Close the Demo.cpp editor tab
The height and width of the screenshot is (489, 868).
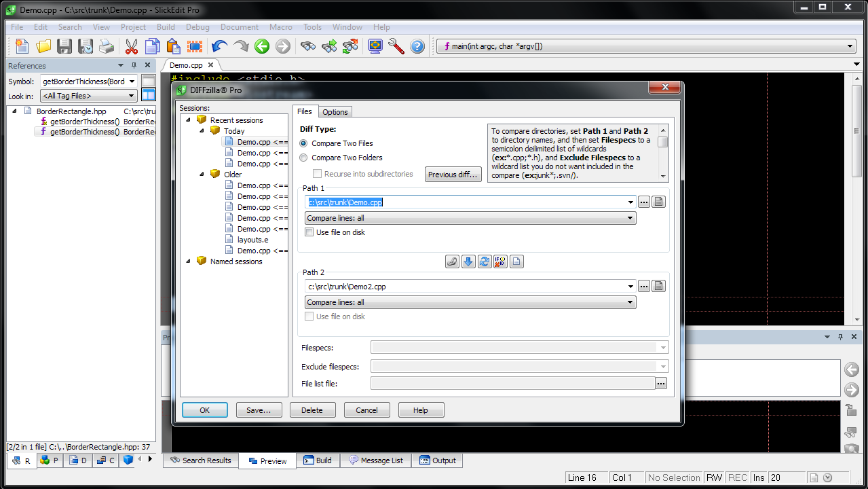pyautogui.click(x=210, y=65)
